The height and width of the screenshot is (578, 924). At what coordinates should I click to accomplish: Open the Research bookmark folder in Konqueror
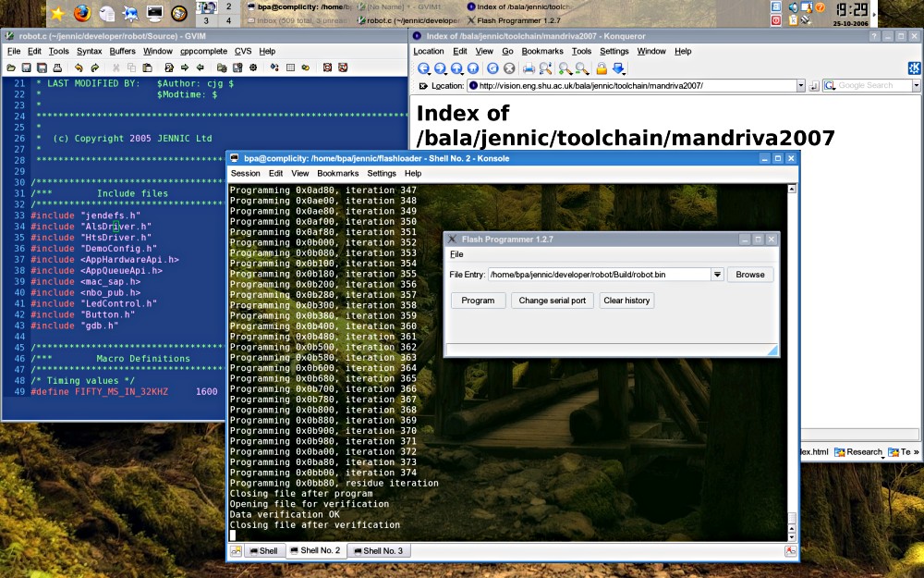click(858, 452)
